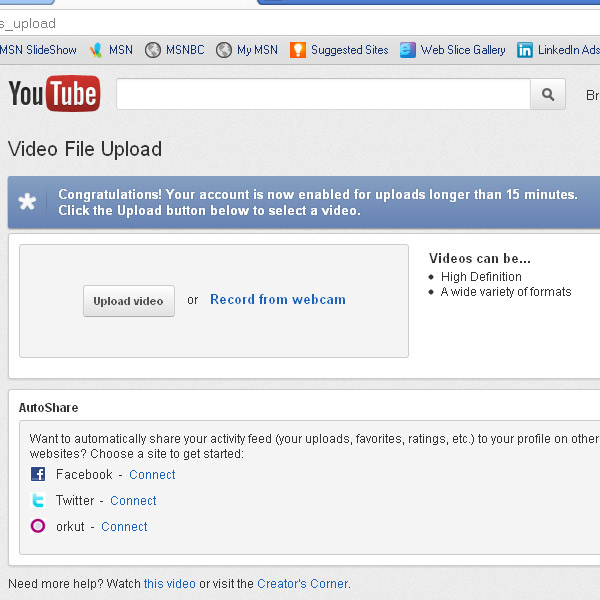This screenshot has height=600, width=600.
Task: Click the LinkedIn bookmark icon
Action: coord(525,50)
